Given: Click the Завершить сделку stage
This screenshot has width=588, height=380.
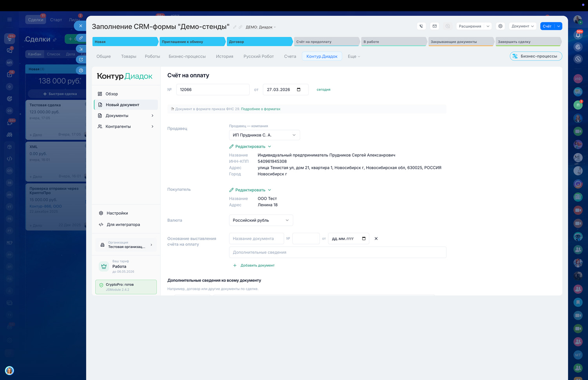Looking at the screenshot, I should click(x=528, y=42).
